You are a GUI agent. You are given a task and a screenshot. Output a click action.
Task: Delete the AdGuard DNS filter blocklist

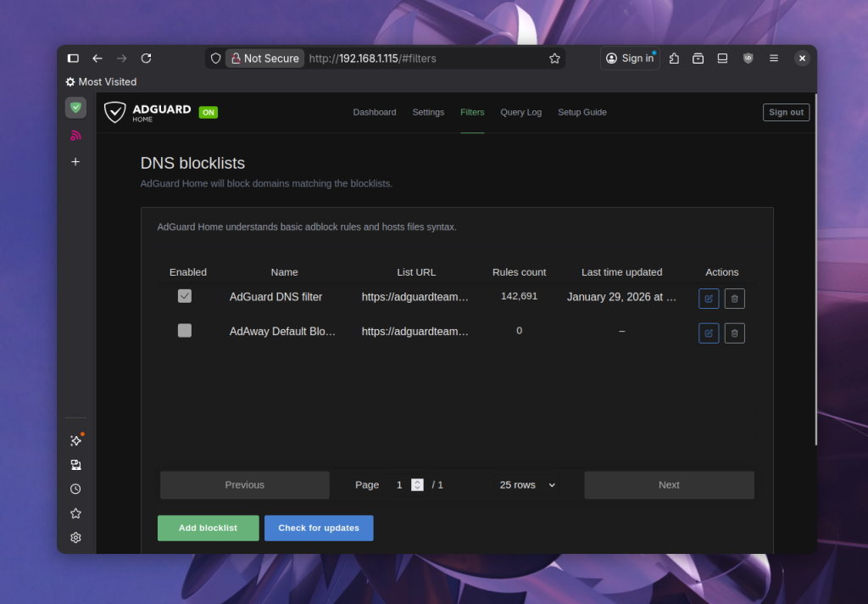734,299
